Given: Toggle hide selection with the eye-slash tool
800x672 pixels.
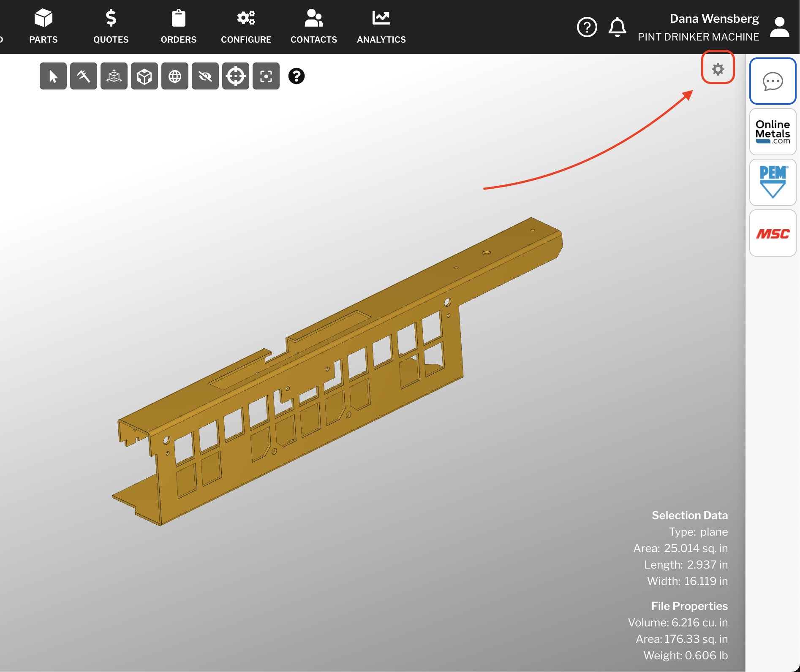Looking at the screenshot, I should (205, 76).
